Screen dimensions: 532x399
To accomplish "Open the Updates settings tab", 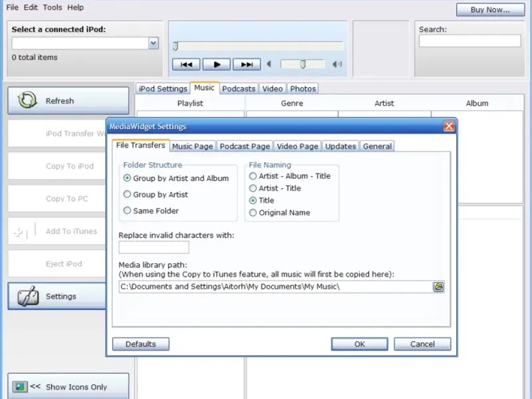I will click(x=340, y=146).
